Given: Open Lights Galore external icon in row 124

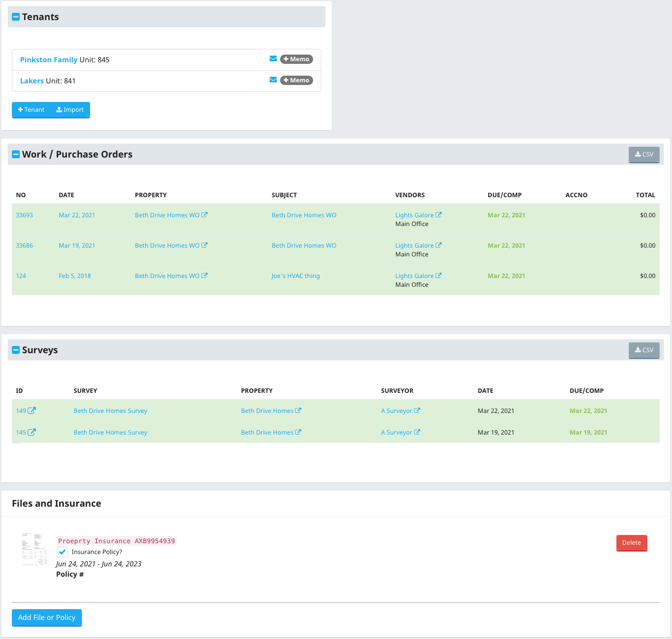Looking at the screenshot, I should pos(439,275).
